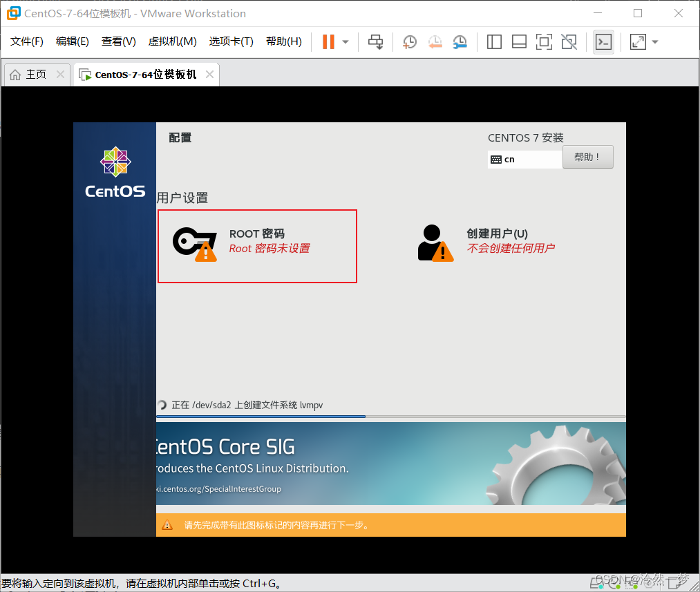Click the Root 密码未设置 red text
Image resolution: width=700 pixels, height=592 pixels.
(x=269, y=248)
